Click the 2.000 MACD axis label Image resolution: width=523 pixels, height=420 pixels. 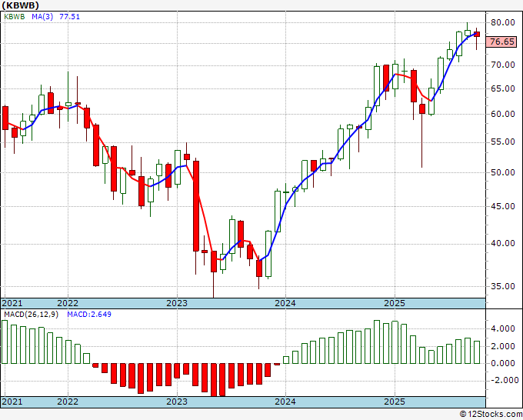tap(503, 347)
